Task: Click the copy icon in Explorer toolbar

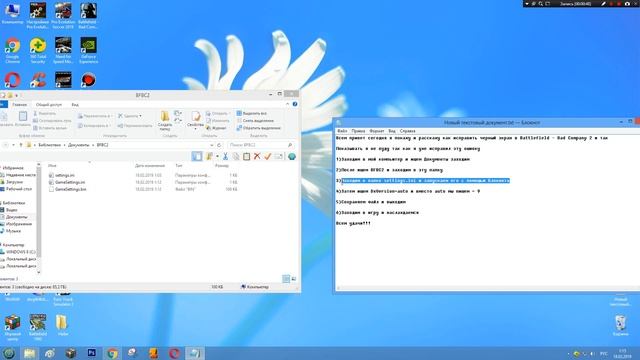Action: point(236,156)
